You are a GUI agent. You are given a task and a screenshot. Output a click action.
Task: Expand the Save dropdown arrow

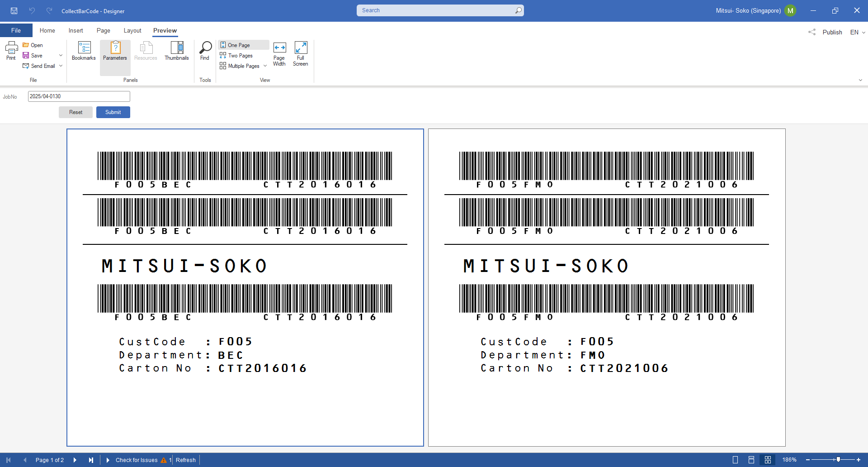coord(61,56)
